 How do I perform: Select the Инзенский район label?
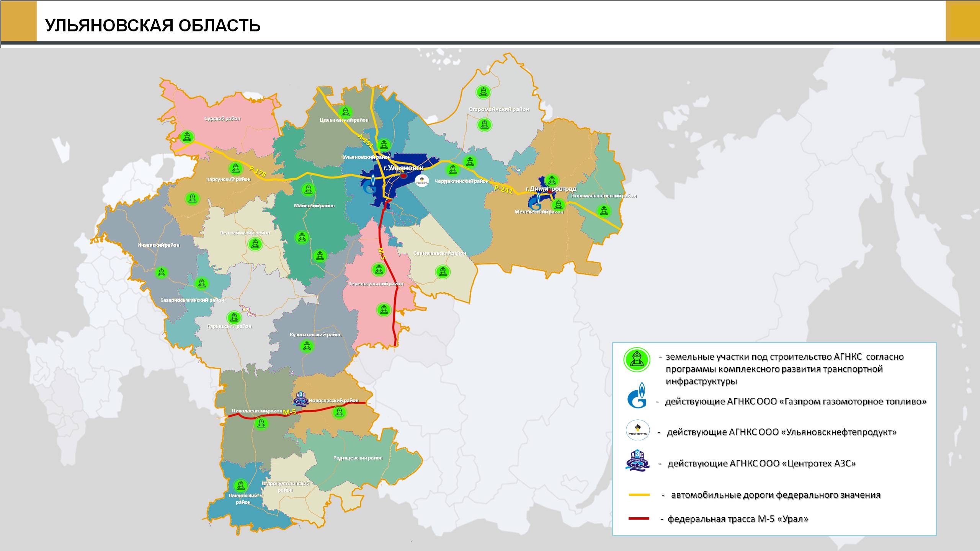click(158, 245)
